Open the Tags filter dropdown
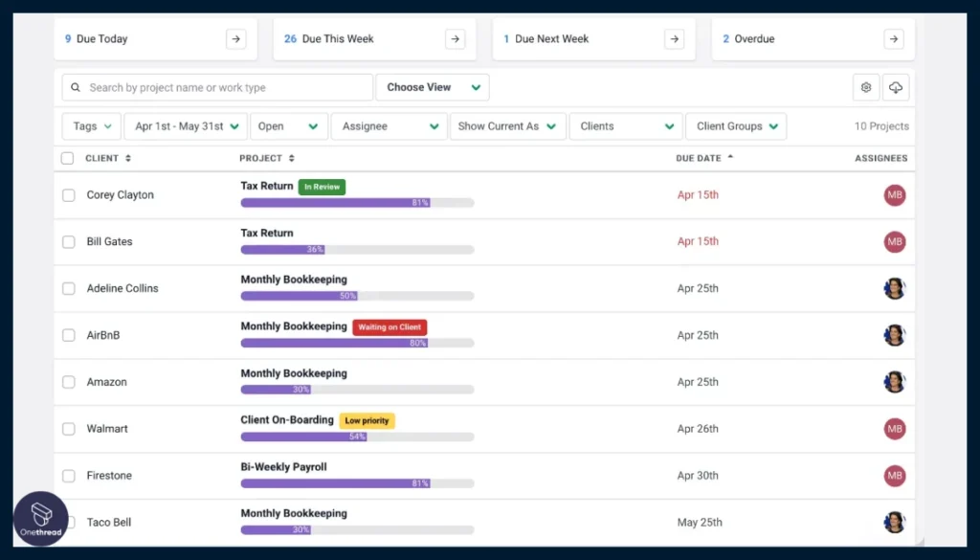Viewport: 980px width, 560px height. [91, 126]
